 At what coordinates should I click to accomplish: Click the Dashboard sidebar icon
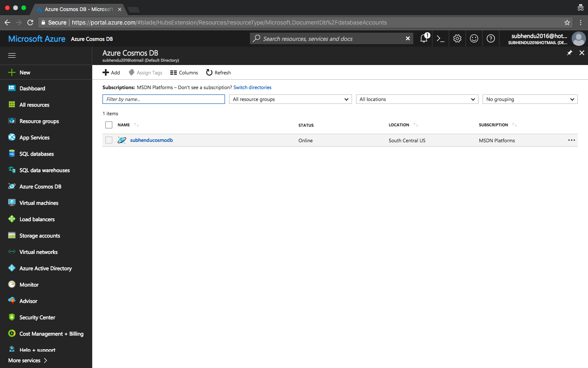12,88
